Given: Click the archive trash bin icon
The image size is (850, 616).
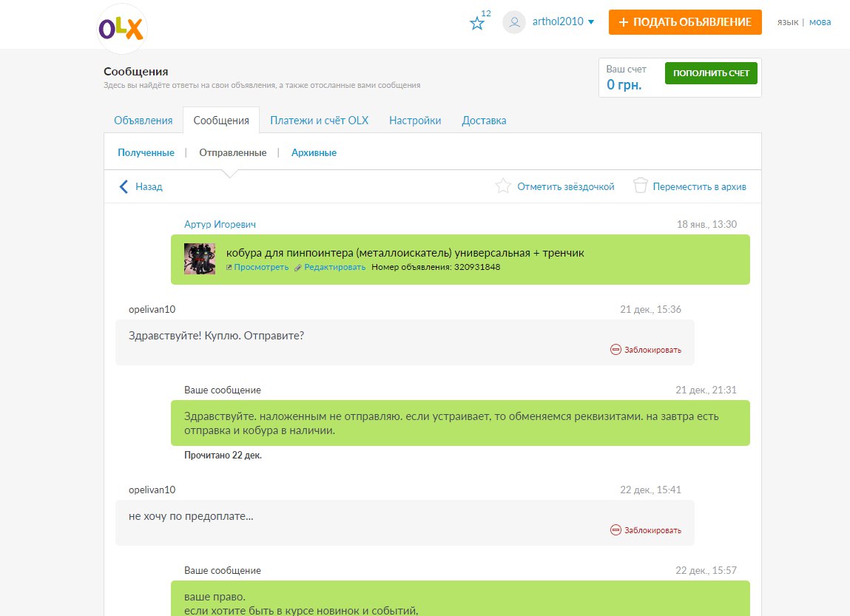Looking at the screenshot, I should [640, 186].
